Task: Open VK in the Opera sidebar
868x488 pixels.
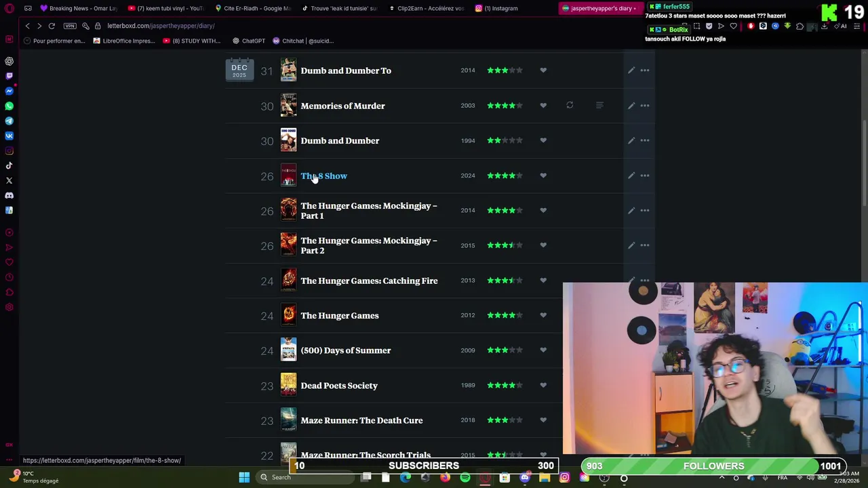Action: tap(9, 136)
